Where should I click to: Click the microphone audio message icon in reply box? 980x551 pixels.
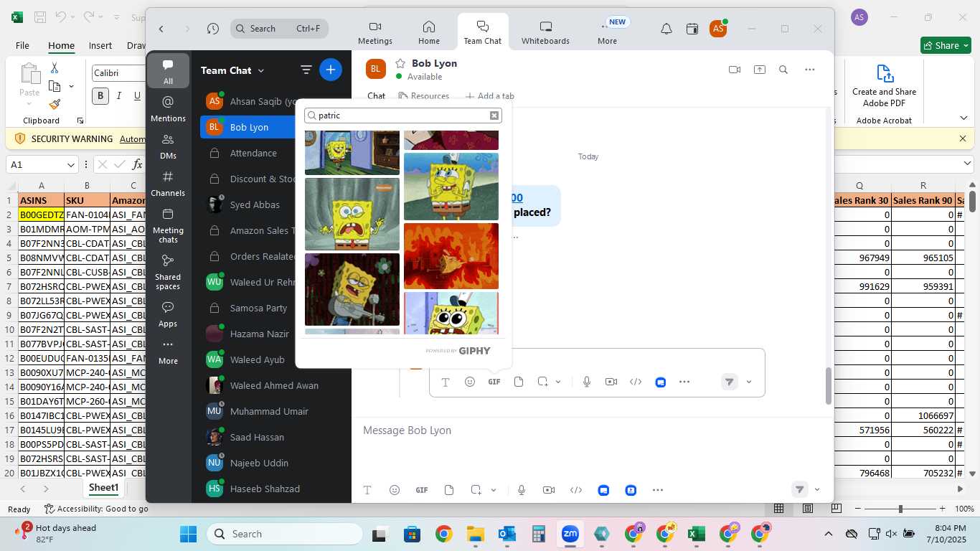tap(587, 382)
